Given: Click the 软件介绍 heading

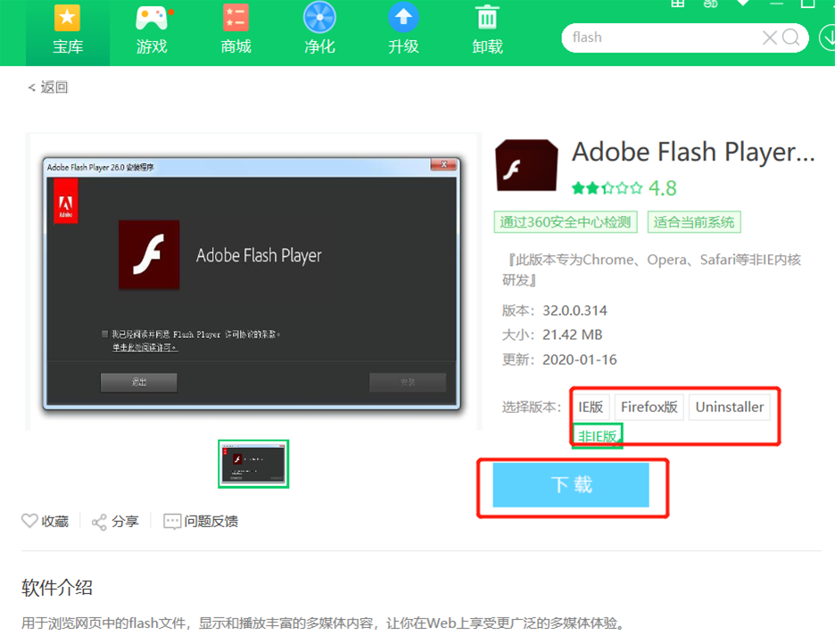Looking at the screenshot, I should [x=57, y=588].
